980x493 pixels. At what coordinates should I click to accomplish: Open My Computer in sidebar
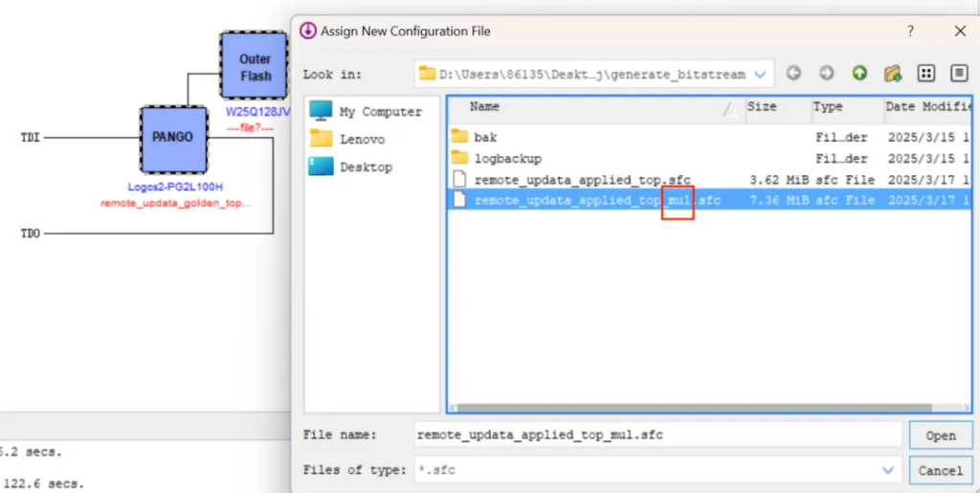(x=379, y=112)
